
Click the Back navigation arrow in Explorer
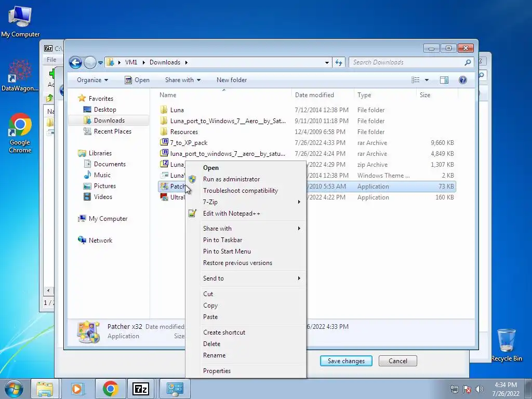tap(75, 62)
